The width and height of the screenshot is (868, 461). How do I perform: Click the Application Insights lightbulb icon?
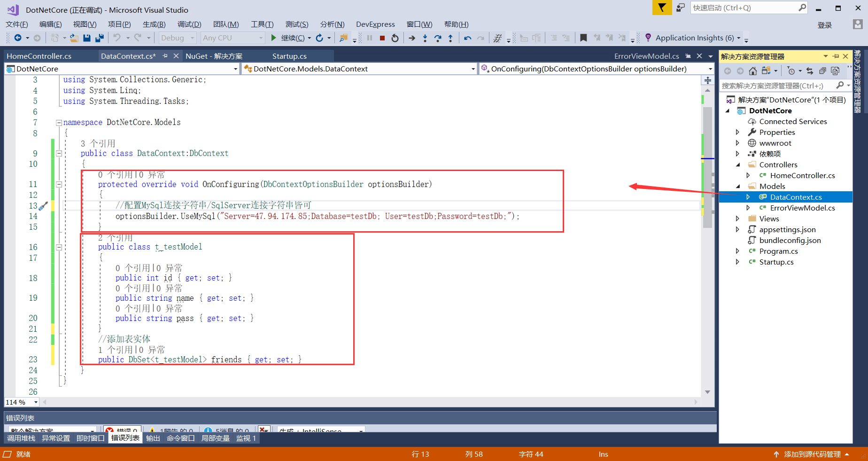coord(649,38)
